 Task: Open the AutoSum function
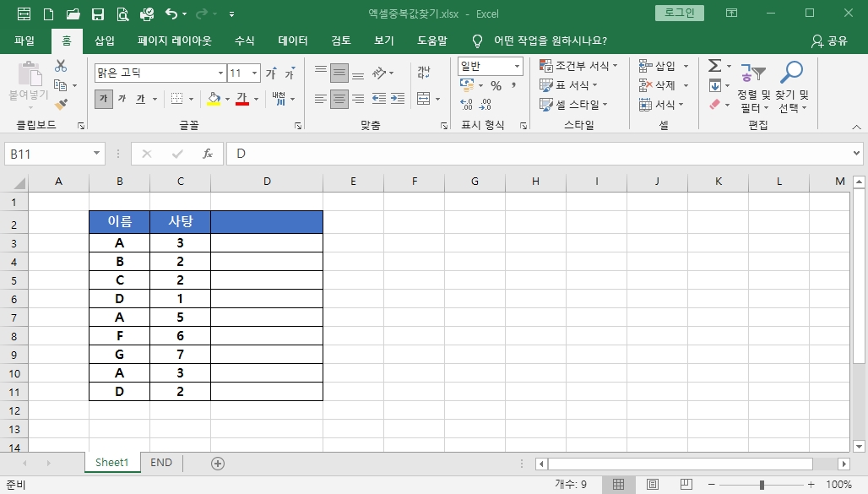point(713,65)
